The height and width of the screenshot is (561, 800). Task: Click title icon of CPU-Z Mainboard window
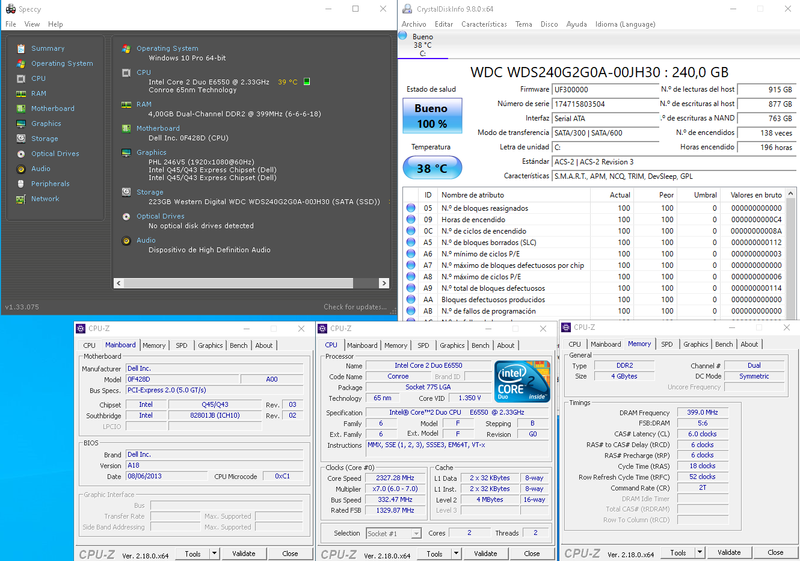[80, 328]
